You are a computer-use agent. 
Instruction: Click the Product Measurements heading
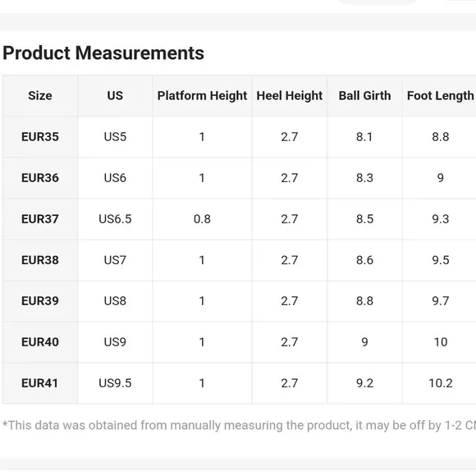pos(103,53)
